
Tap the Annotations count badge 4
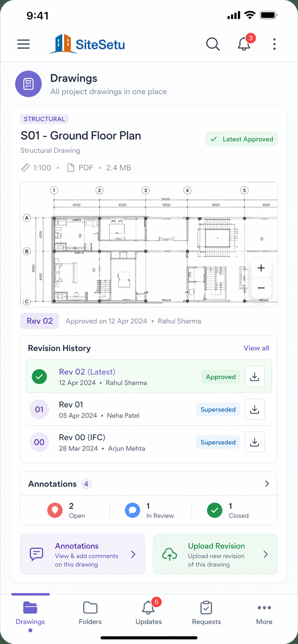(x=86, y=484)
